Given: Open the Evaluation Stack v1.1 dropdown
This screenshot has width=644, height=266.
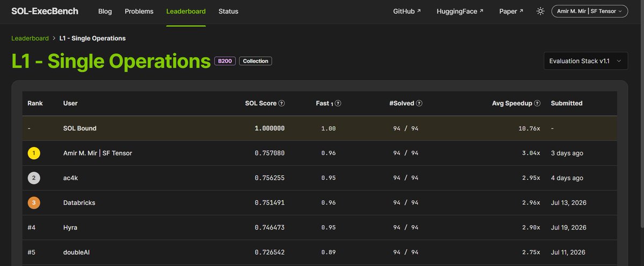Looking at the screenshot, I should tap(586, 61).
